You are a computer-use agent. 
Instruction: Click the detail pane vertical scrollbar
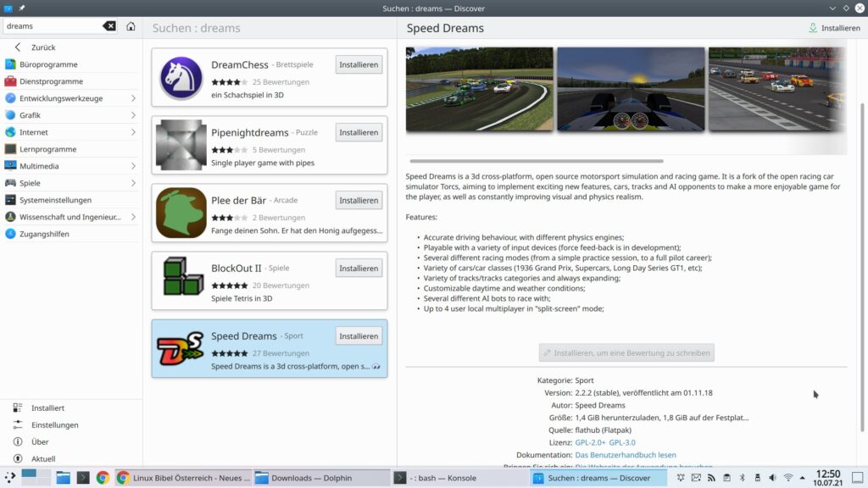(862, 267)
